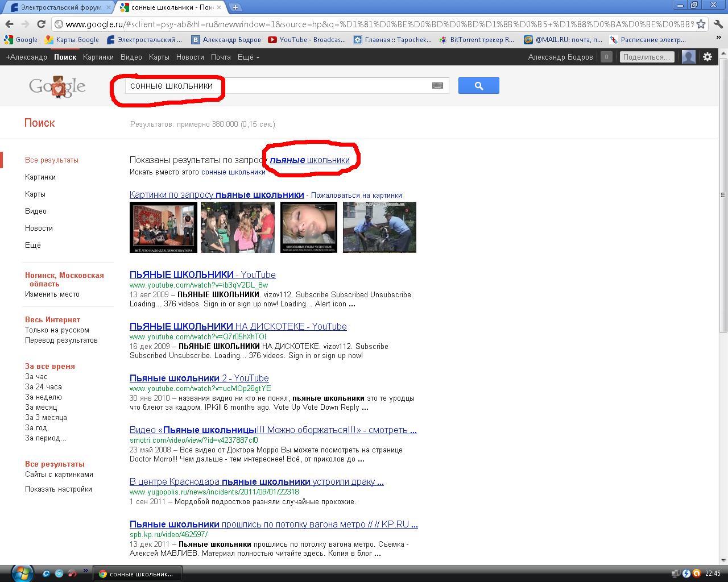Open the sleeping blonde girl thumbnail
The height and width of the screenshot is (582, 728).
(309, 227)
